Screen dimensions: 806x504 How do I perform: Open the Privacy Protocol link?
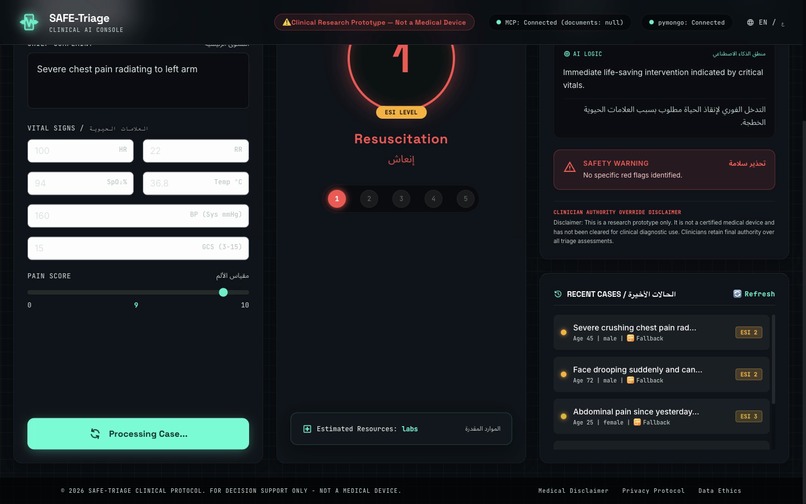653,491
